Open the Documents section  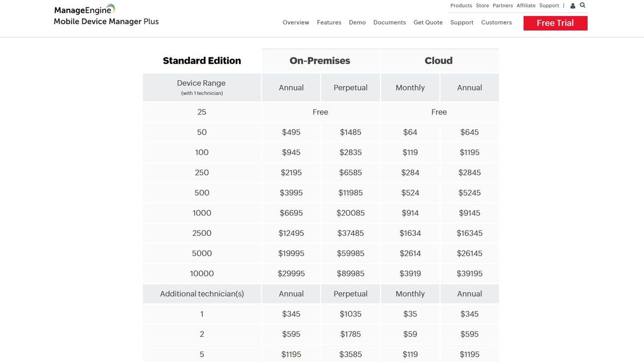click(x=389, y=22)
